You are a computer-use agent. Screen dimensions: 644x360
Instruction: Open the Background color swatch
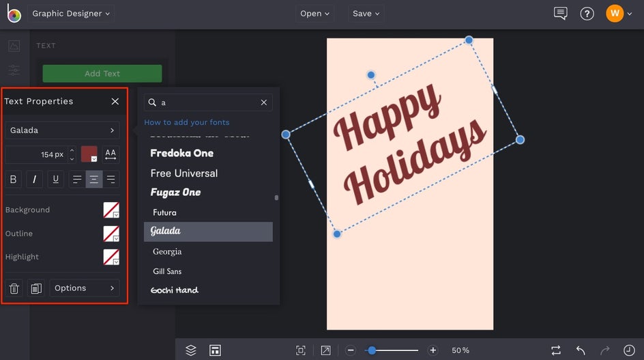click(x=111, y=210)
